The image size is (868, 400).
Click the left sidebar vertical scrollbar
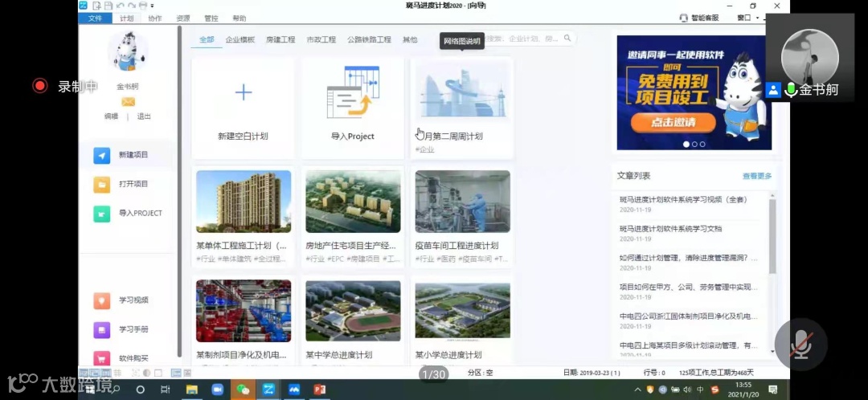coord(178,191)
